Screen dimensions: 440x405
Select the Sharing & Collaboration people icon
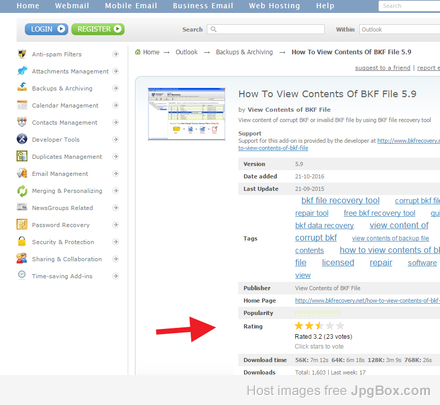[22, 258]
